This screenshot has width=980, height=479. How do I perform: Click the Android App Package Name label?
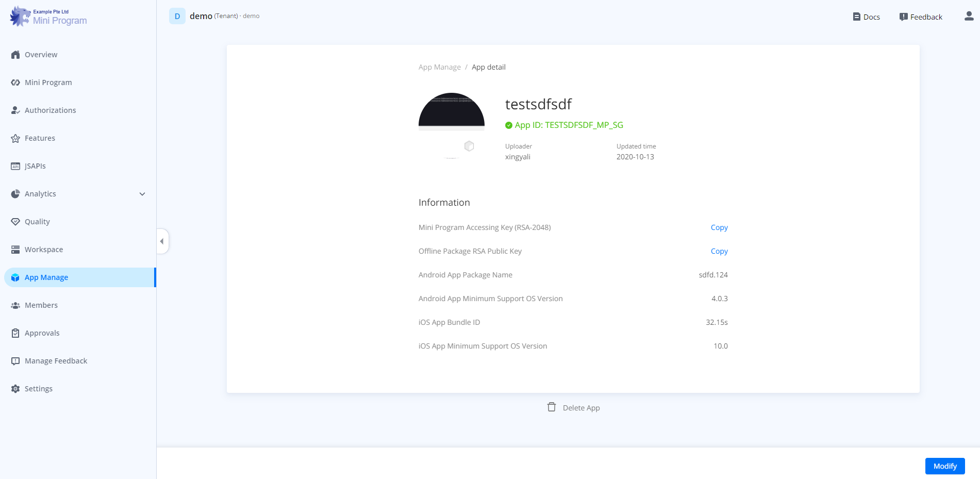466,275
